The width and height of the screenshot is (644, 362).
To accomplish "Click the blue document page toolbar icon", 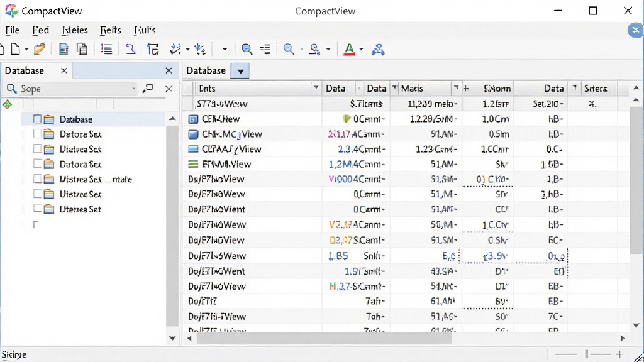I will 64,49.
